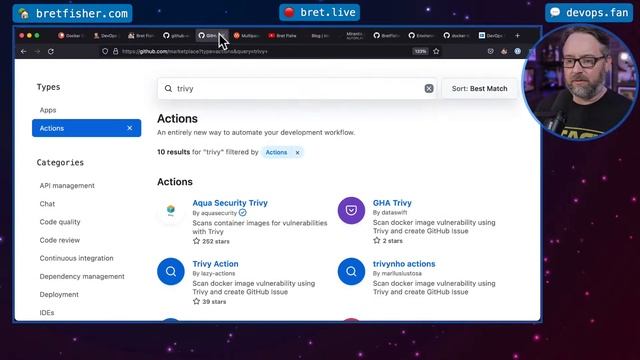Remove the Actions type filter in sidebar

click(x=129, y=128)
